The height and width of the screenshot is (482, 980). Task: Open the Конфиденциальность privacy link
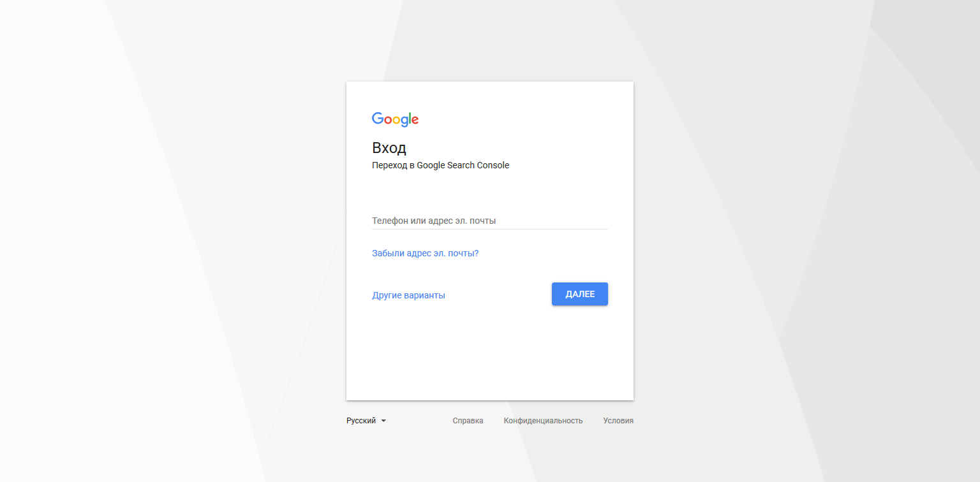(x=543, y=421)
